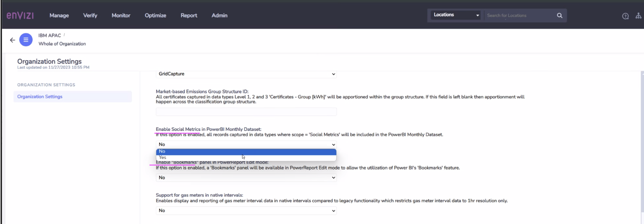Screen dimensions: 644x224
Task: Click the Organization Settings sidebar link
Action: tap(40, 97)
